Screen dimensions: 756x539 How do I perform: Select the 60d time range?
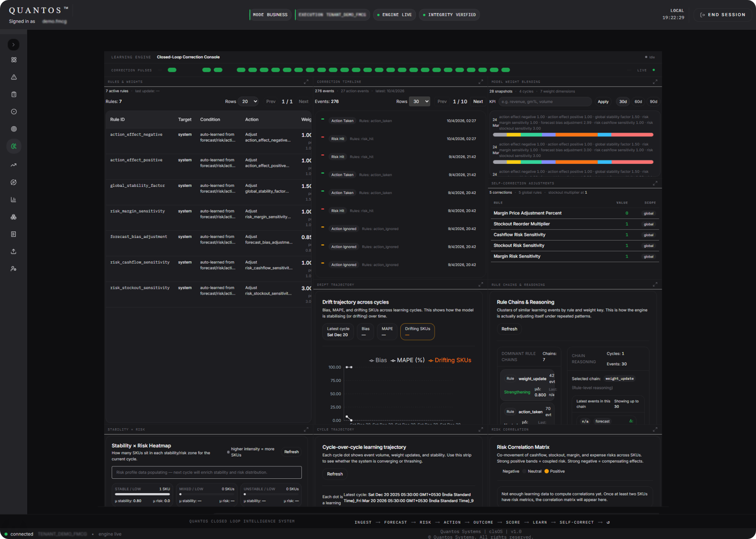638,102
